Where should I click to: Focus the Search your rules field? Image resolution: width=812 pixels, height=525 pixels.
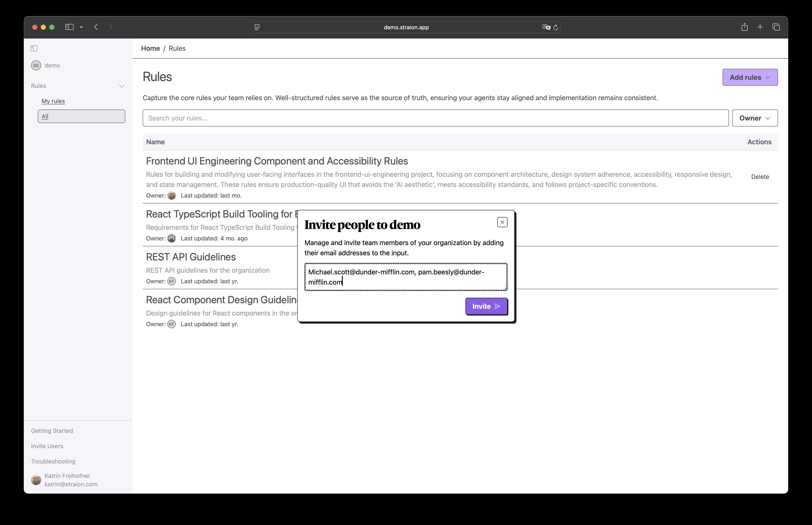coord(436,118)
